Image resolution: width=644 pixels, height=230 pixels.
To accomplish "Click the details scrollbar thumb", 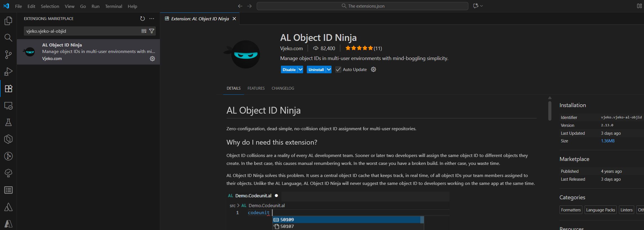I will [x=550, y=110].
